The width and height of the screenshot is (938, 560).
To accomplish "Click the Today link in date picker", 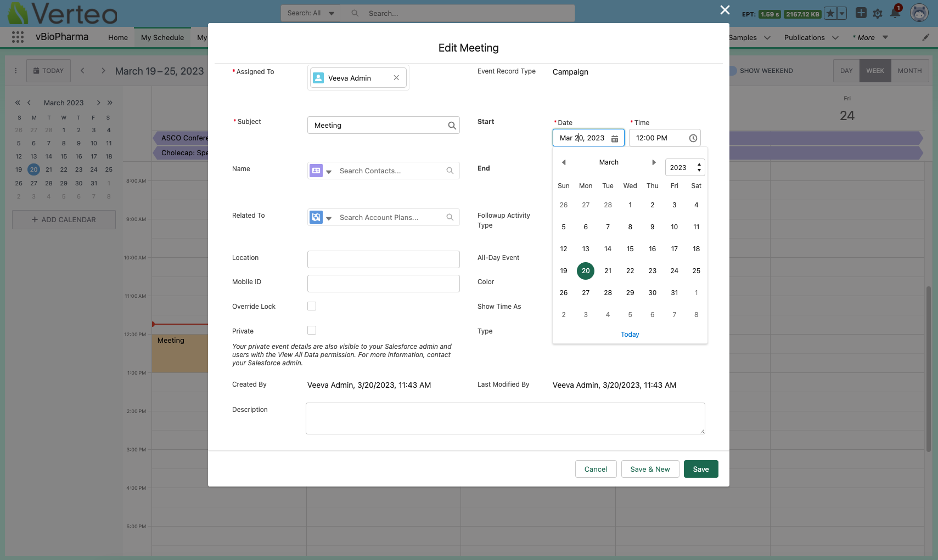I will point(630,335).
